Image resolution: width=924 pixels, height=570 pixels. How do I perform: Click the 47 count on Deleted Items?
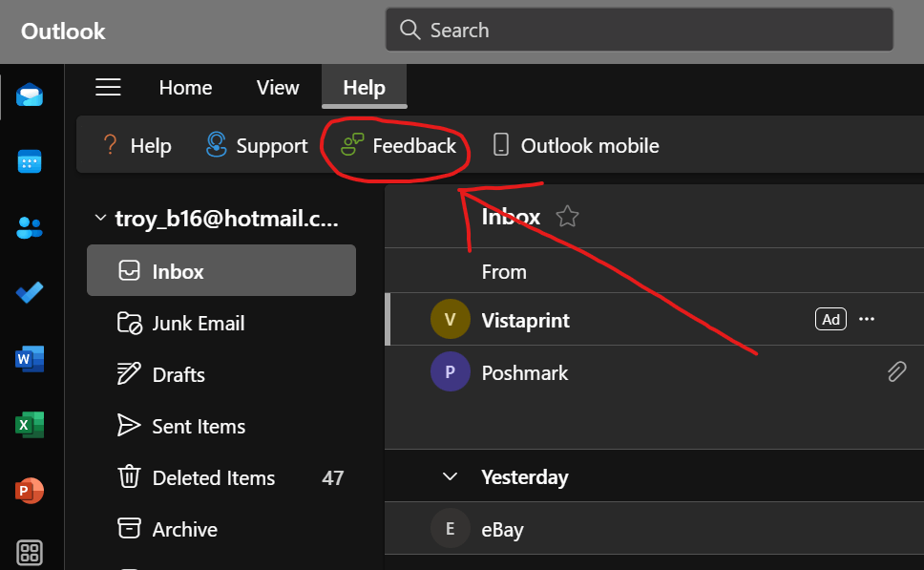(333, 477)
